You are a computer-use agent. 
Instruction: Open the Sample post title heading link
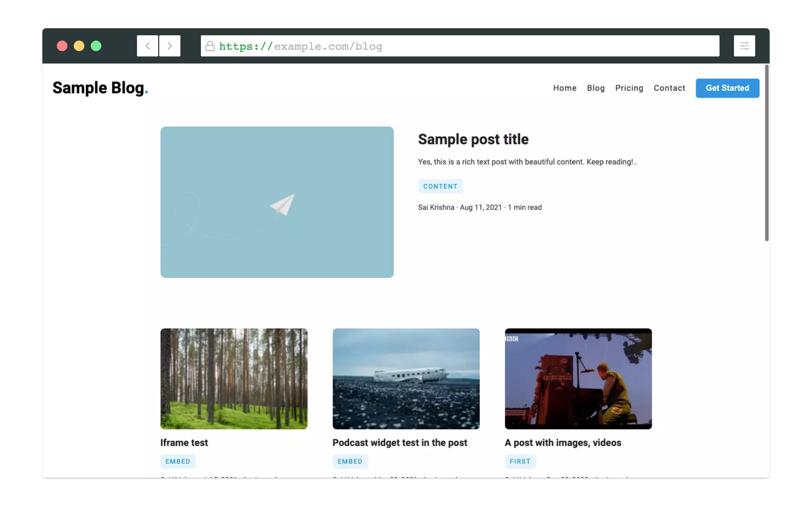pyautogui.click(x=473, y=139)
